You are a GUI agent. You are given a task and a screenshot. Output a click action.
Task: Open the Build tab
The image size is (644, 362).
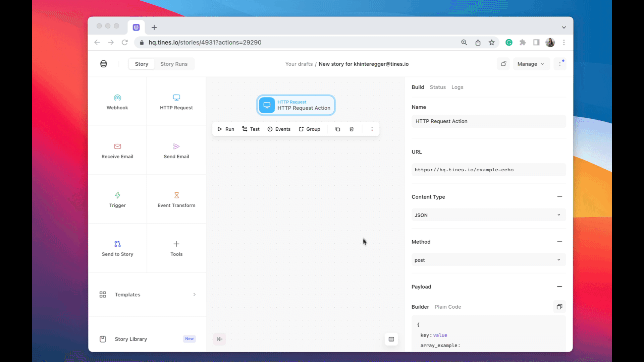pos(418,87)
